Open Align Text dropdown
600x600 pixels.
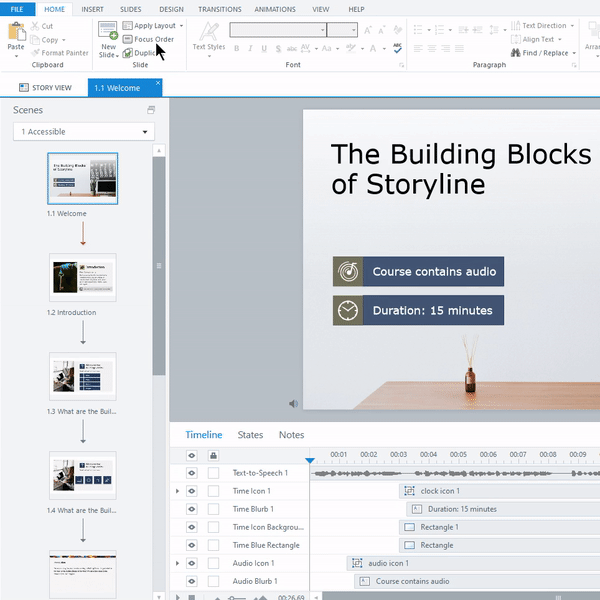(x=536, y=39)
